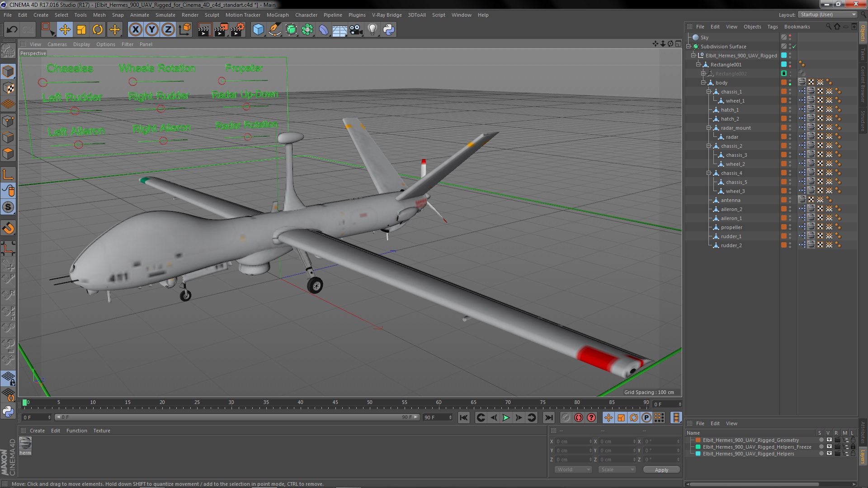This screenshot has height=488, width=868.
Task: Open the vertical Takes tab
Action: (x=863, y=54)
